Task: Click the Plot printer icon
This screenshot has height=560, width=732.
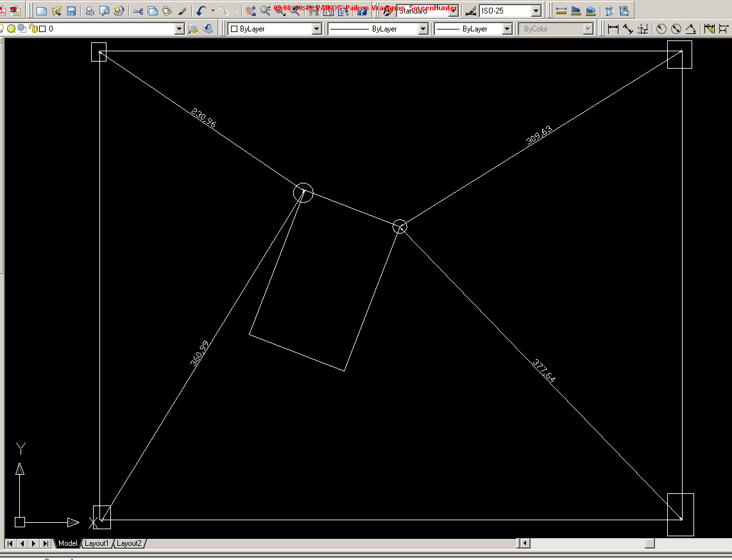Action: (90, 11)
